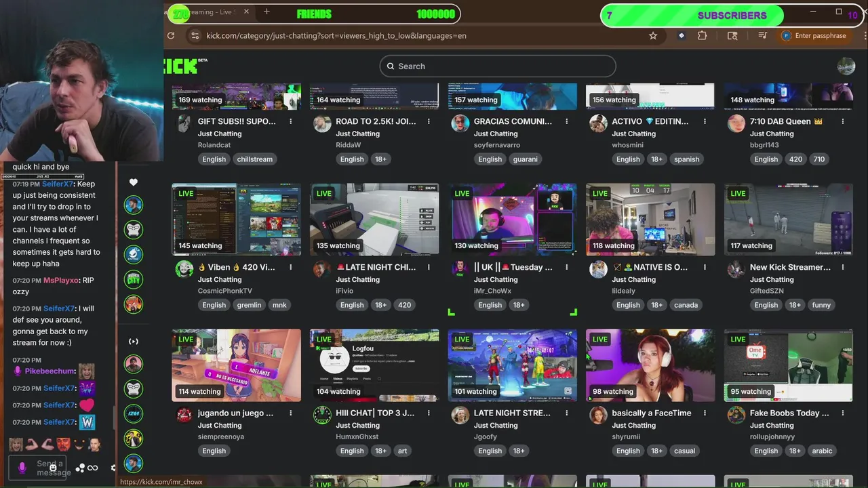Reload the page in the browser
Viewport: 868px width, 488px height.
[x=171, y=36]
